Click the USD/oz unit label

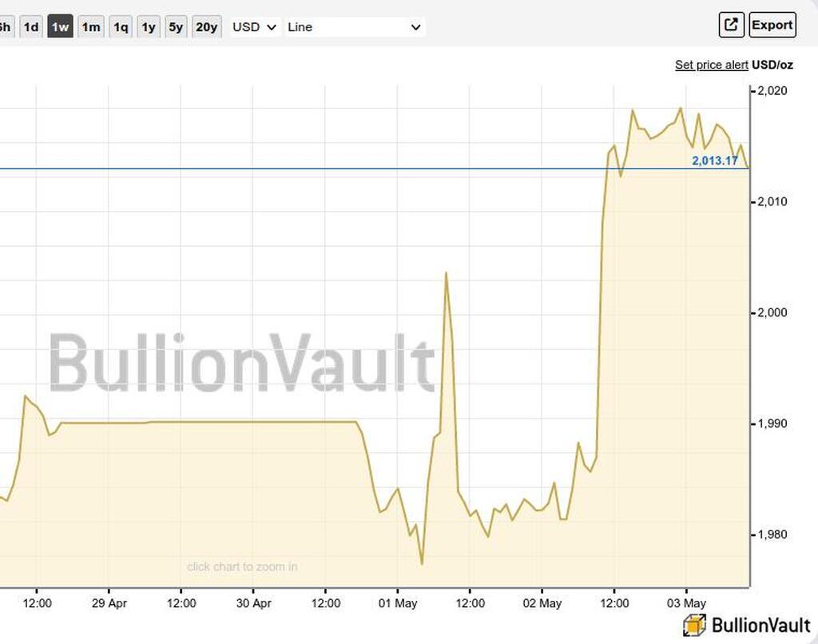772,65
